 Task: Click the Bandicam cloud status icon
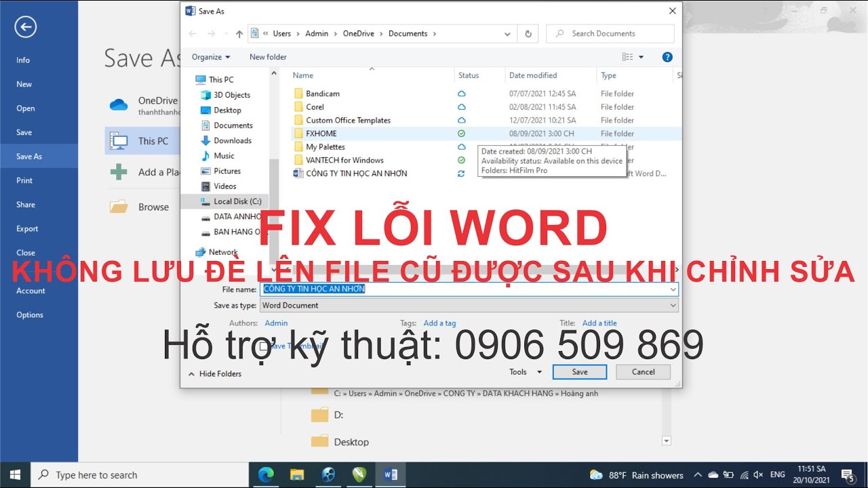(461, 94)
